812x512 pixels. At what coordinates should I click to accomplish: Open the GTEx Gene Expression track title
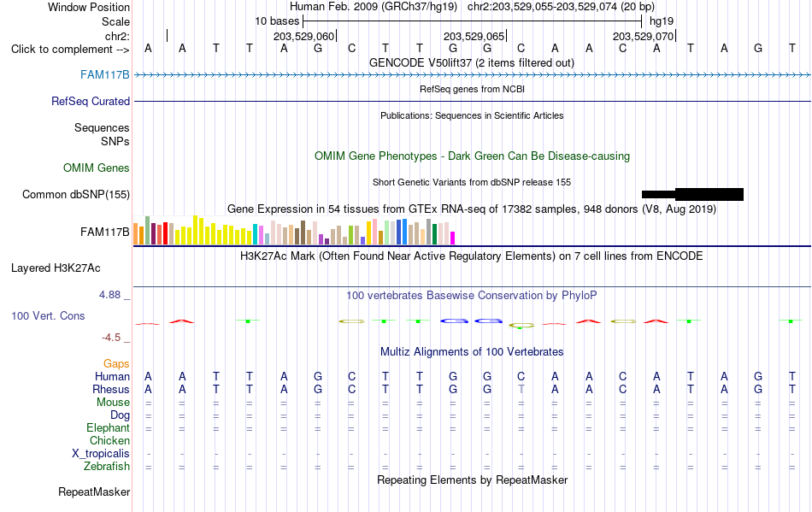click(472, 209)
